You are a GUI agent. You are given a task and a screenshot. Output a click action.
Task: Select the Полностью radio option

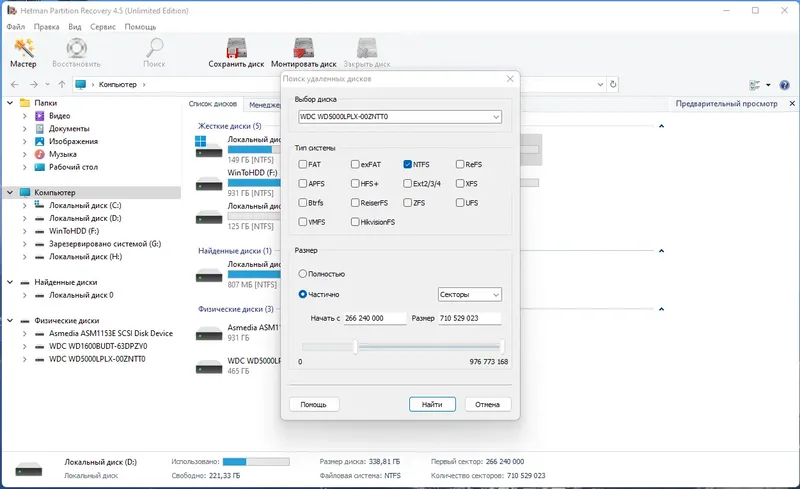[x=303, y=274]
